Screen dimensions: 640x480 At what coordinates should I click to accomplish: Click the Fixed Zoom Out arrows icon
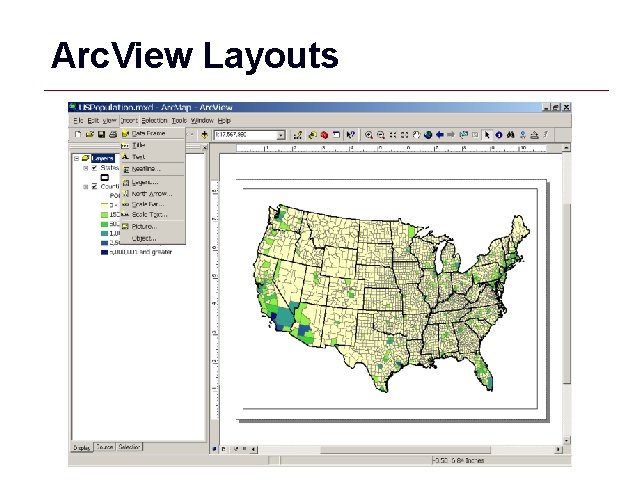point(404,135)
